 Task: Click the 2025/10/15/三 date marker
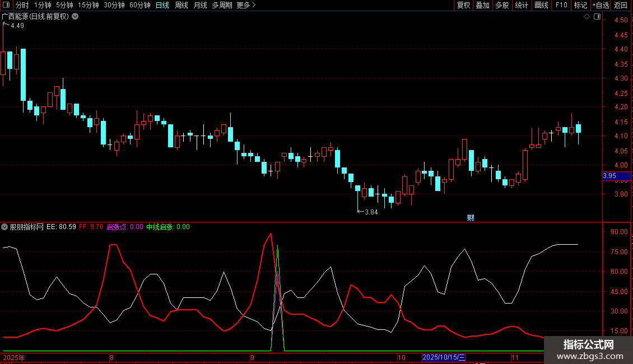click(x=444, y=357)
